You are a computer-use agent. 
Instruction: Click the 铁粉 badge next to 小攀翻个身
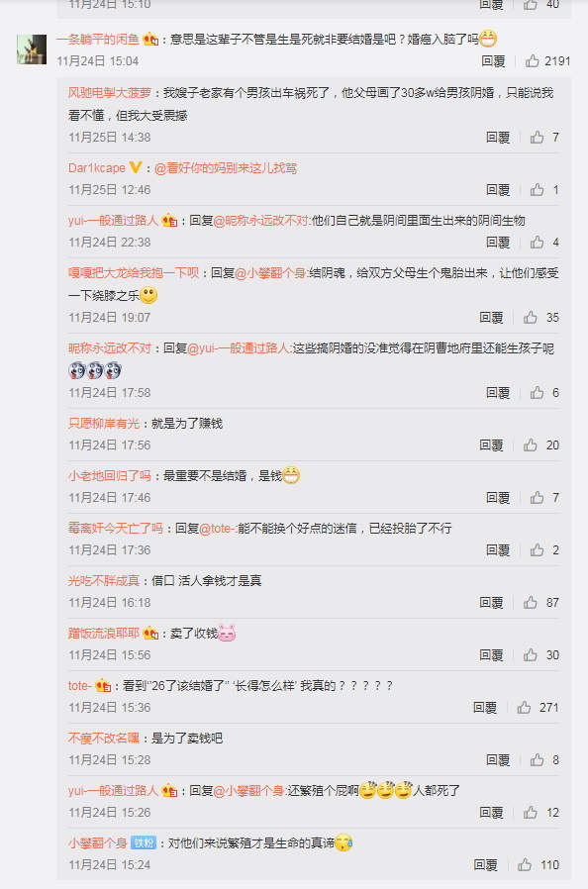[144, 843]
